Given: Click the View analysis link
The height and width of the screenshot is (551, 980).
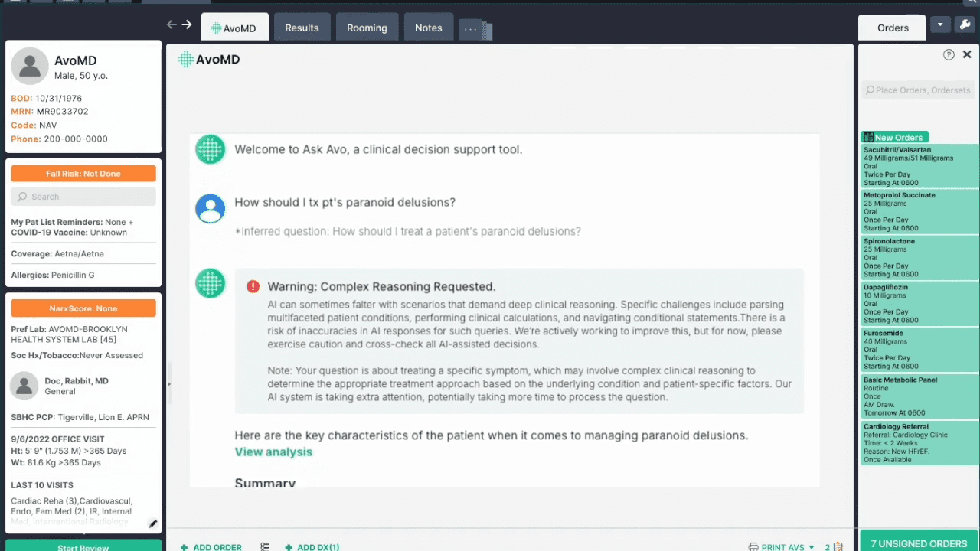Looking at the screenshot, I should [273, 452].
